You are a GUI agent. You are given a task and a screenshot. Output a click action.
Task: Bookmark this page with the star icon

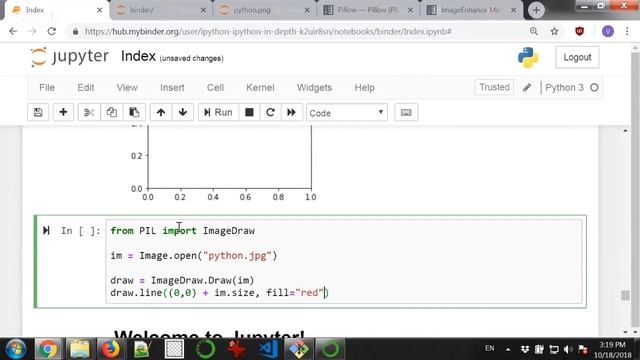point(554,31)
